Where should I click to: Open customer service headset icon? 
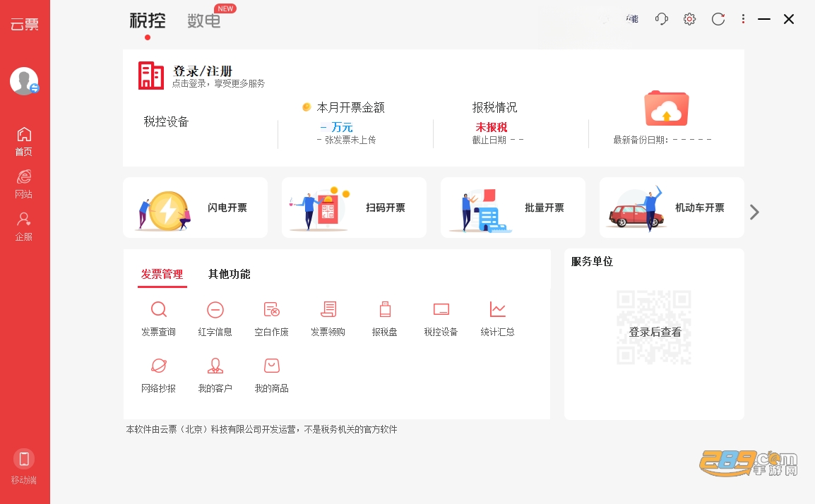tap(661, 19)
